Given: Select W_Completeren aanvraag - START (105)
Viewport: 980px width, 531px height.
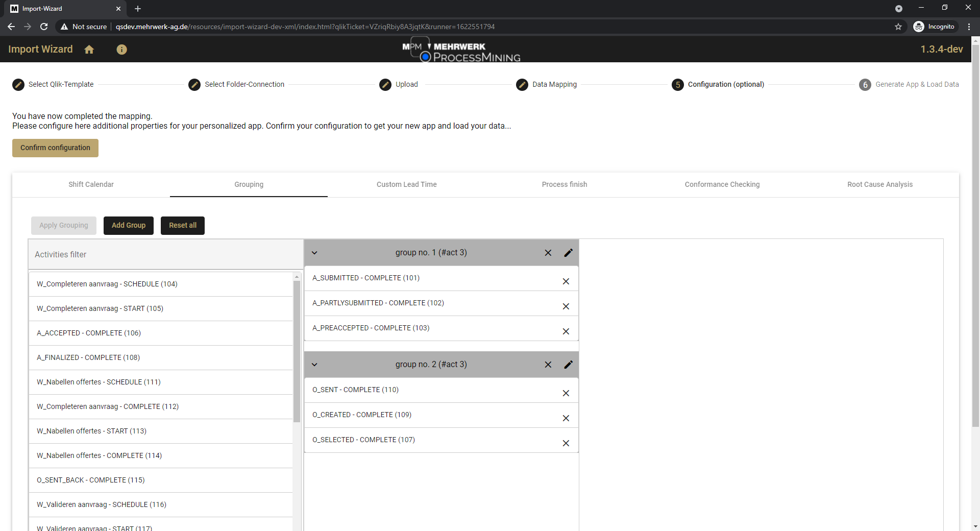Looking at the screenshot, I should (161, 308).
